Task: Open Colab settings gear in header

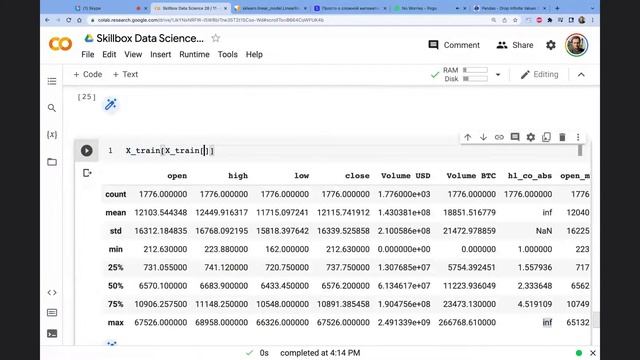Action: point(551,45)
